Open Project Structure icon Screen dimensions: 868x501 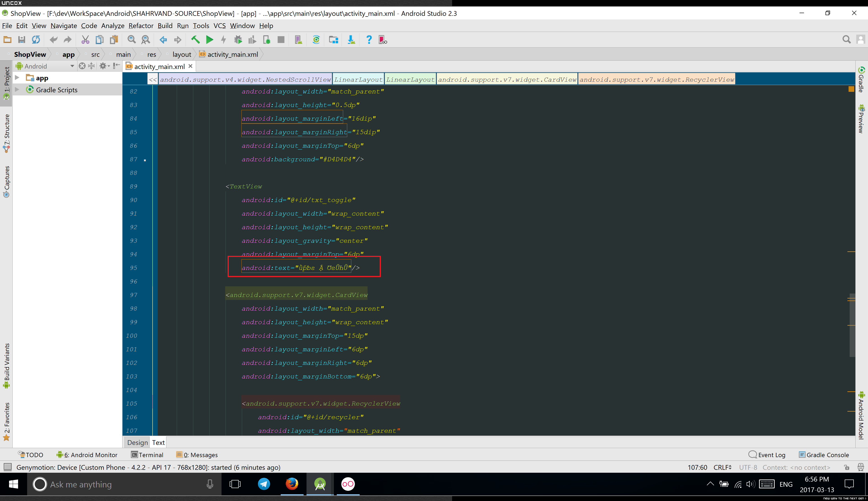pyautogui.click(x=333, y=40)
